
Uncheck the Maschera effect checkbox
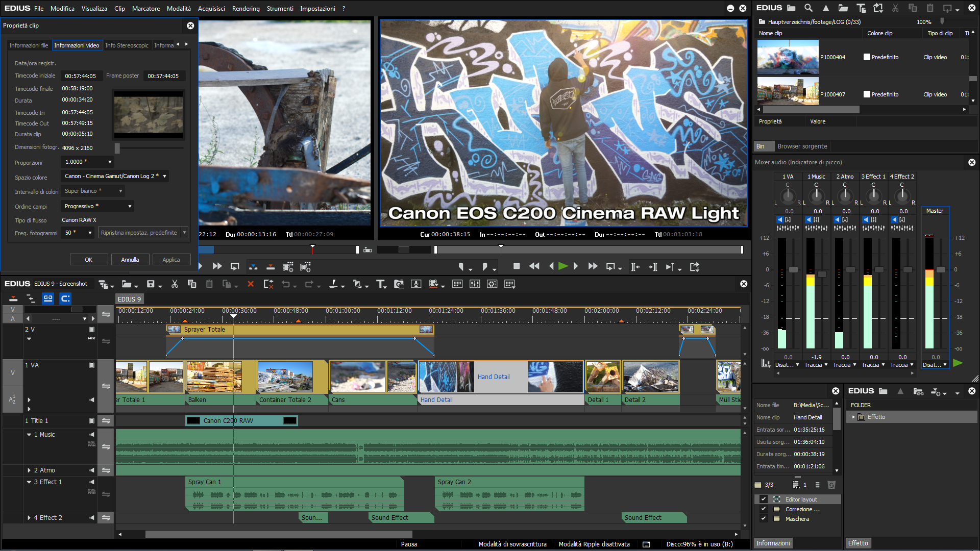point(764,519)
